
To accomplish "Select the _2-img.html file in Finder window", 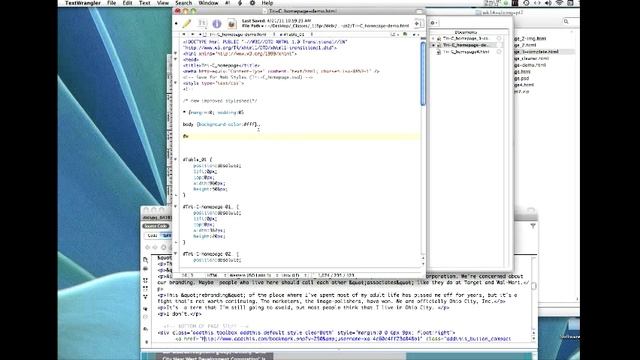I will [531, 38].
